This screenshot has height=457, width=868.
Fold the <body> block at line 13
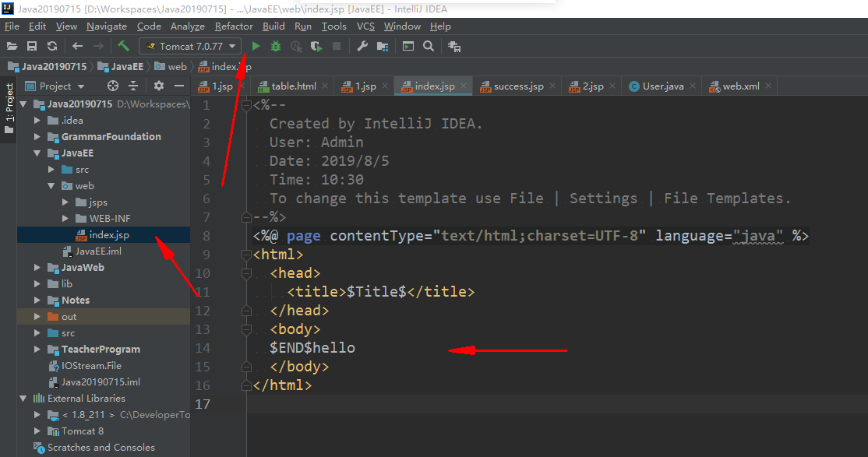coord(247,330)
